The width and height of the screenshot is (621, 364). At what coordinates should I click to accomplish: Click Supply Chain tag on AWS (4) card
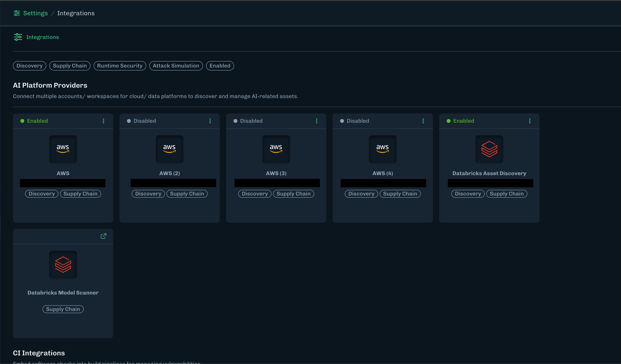(400, 194)
